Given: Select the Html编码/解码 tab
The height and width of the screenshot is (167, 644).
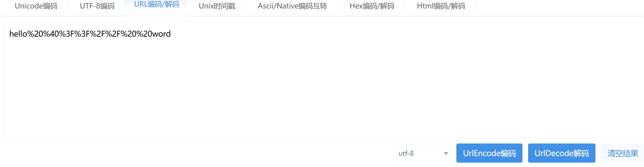Looking at the screenshot, I should tap(441, 6).
